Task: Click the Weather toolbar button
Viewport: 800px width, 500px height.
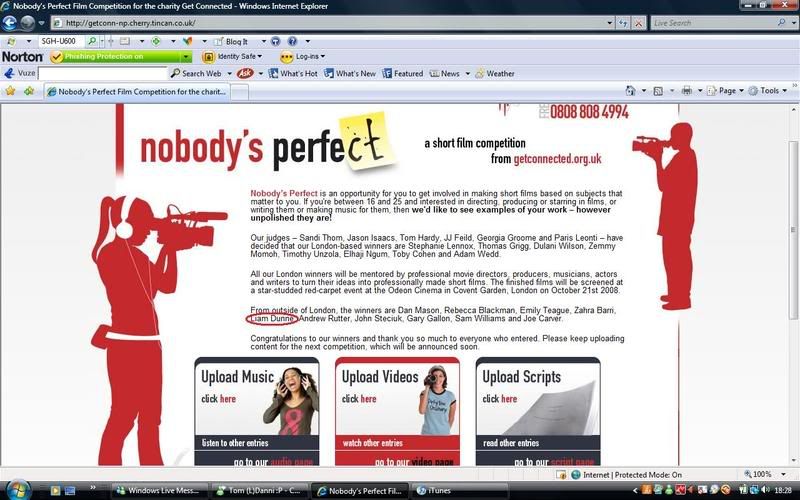Action: [494, 73]
